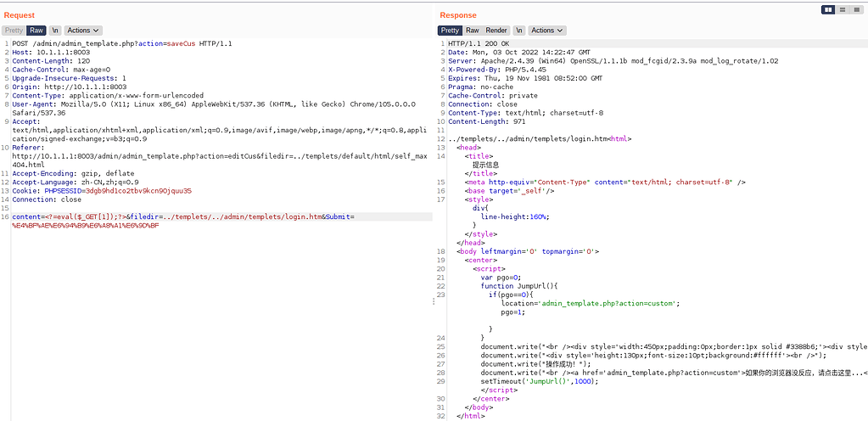This screenshot has height=421, width=868.
Task: Switch to the combined tabbed layout icon
Action: point(856,9)
